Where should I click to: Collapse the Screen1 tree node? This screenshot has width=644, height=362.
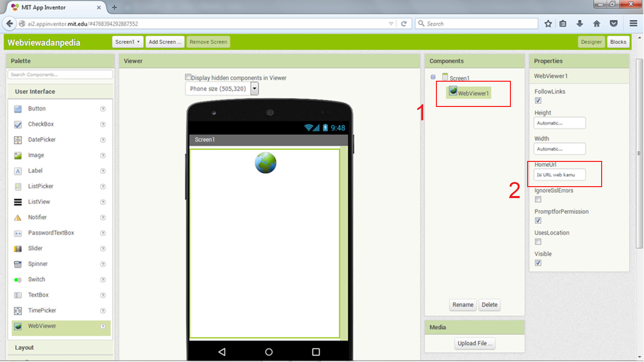pos(433,77)
